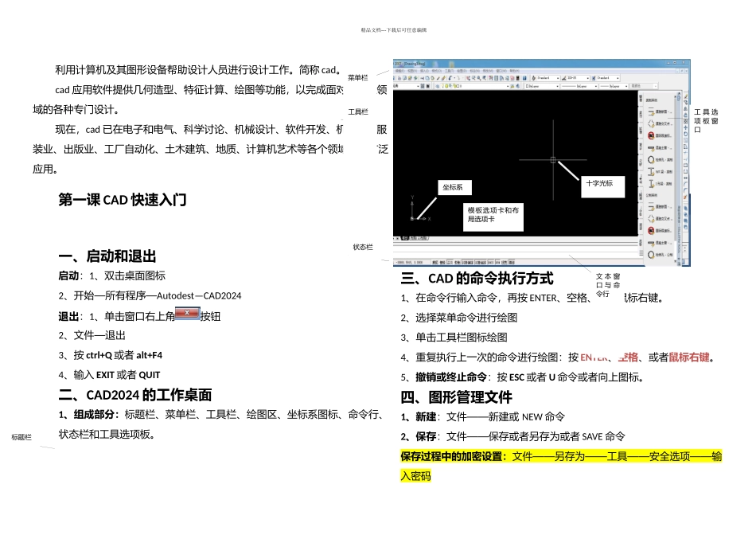Open the 格式 menu in the CAD screenshot
Screen dimensions: 756x535
(x=436, y=71)
